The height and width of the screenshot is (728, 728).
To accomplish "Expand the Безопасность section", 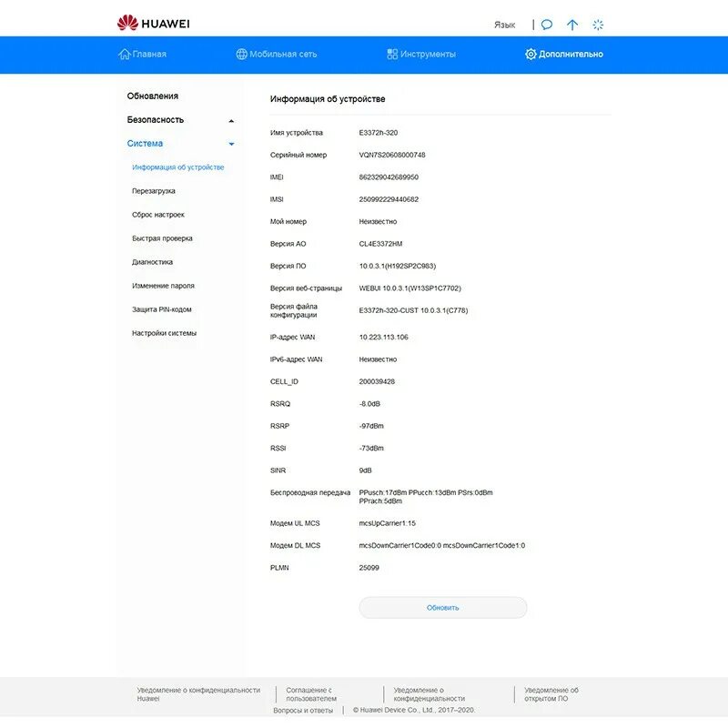I will click(x=233, y=119).
